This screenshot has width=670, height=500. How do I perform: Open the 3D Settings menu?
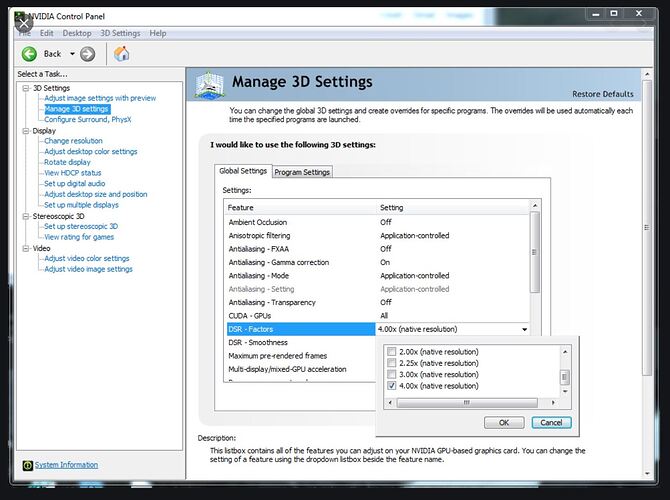click(x=120, y=33)
